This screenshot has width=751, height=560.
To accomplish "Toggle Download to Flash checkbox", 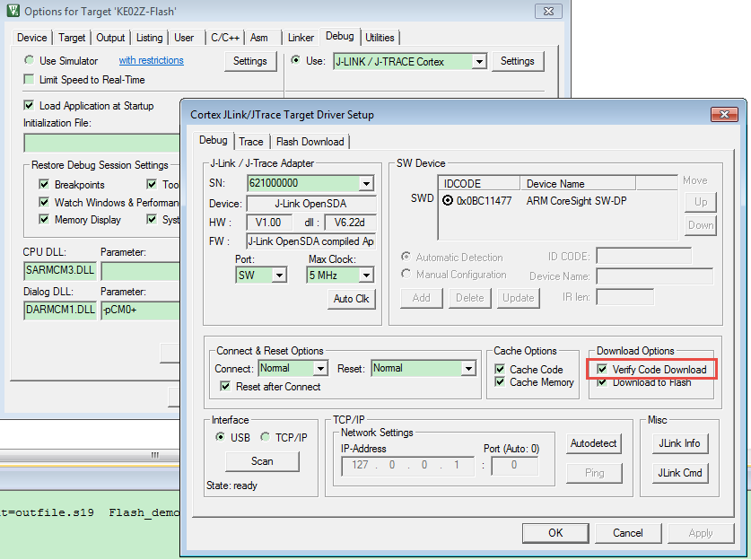I will pos(602,382).
